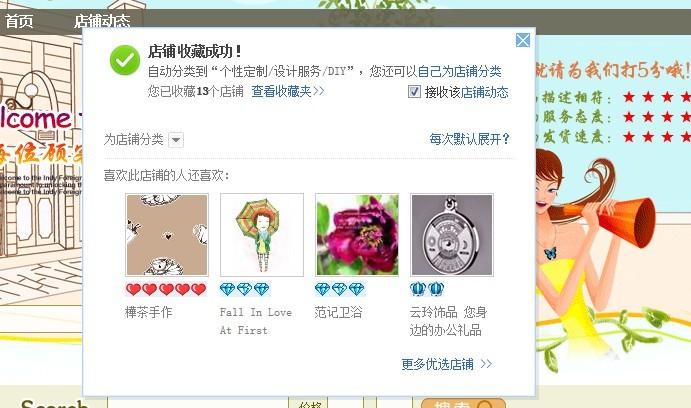Click the red stars beside 描述相符
The width and height of the screenshot is (691, 408).
click(x=657, y=96)
